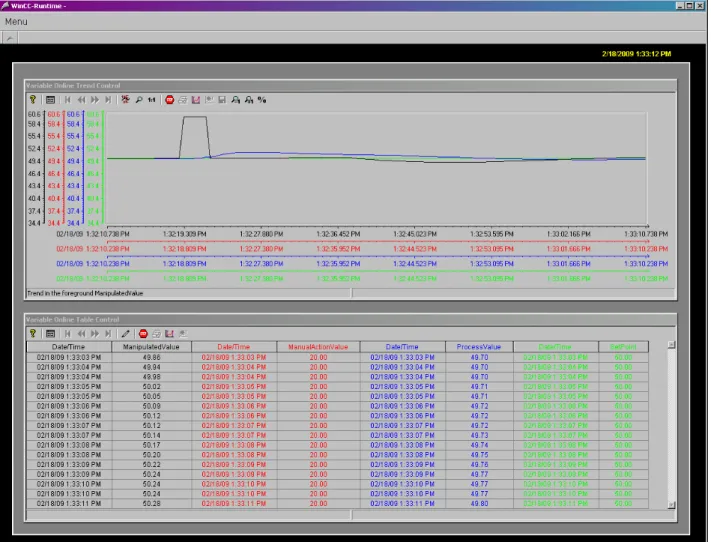Select ManipulatedValue cell 50.28

151,503
